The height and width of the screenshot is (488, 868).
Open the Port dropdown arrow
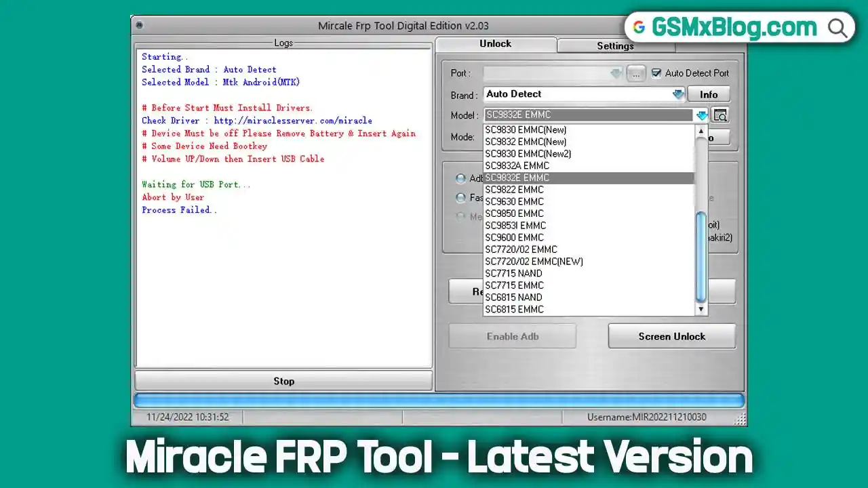tap(615, 73)
